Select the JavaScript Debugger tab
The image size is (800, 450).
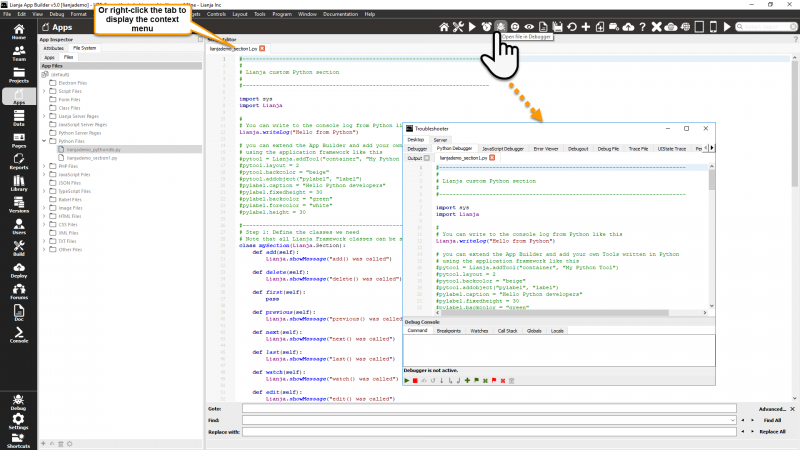pyautogui.click(x=503, y=148)
